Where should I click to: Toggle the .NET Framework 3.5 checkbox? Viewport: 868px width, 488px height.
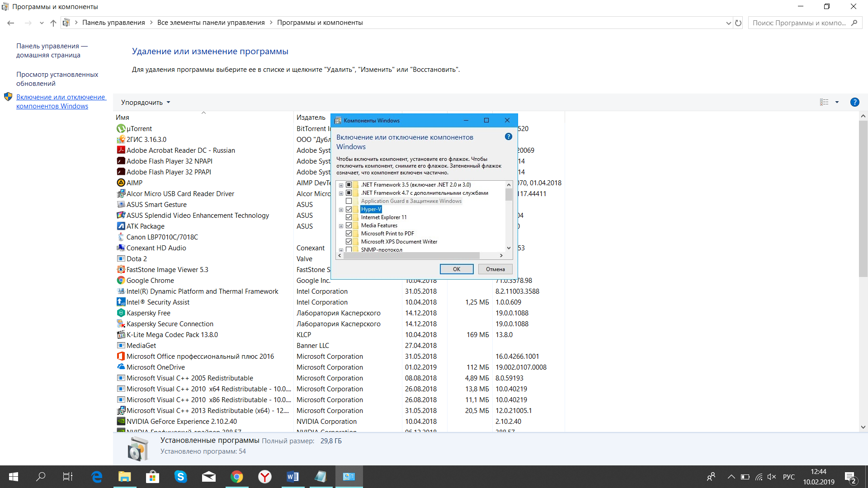point(349,185)
